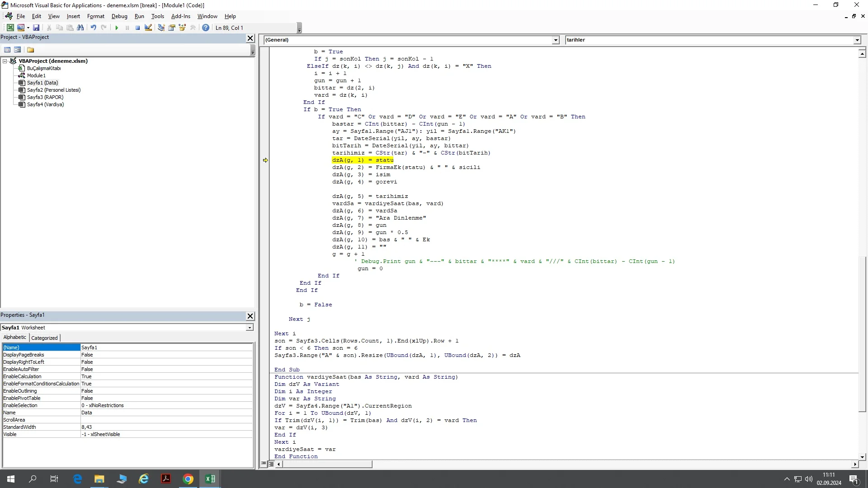The height and width of the screenshot is (488, 868).
Task: Select Sayfa4 (Vardiya) in project tree
Action: (x=45, y=104)
